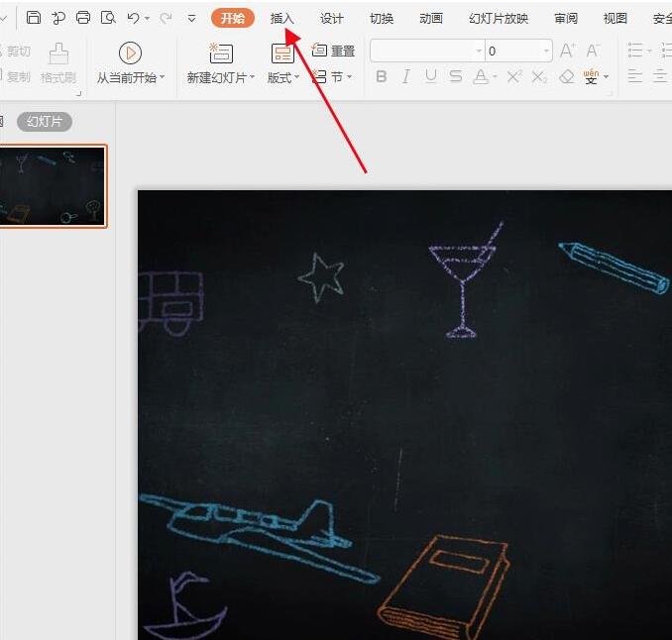Open the font name dropdown
Viewport: 672px width, 640px height.
[x=479, y=51]
